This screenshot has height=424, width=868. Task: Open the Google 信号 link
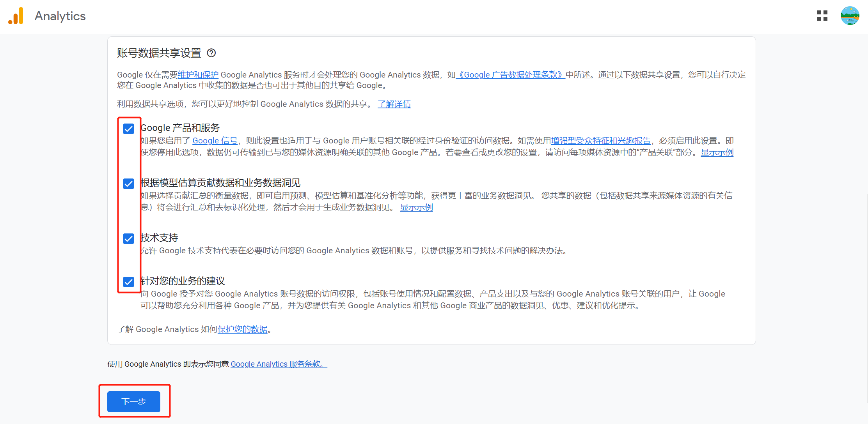[x=215, y=141]
